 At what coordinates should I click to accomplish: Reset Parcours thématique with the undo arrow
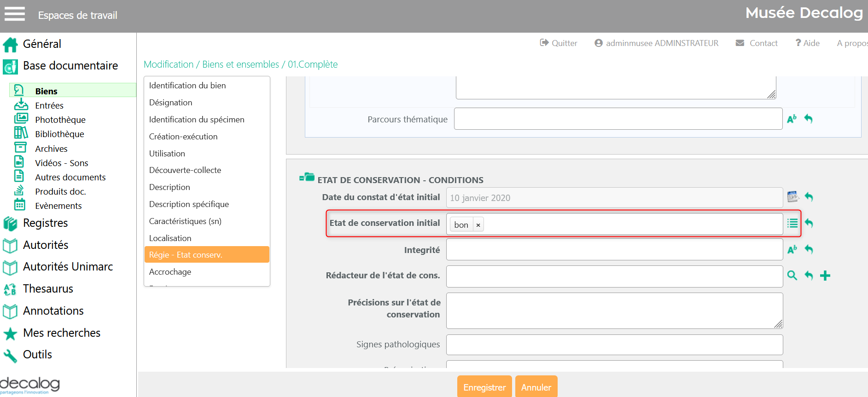pos(808,119)
